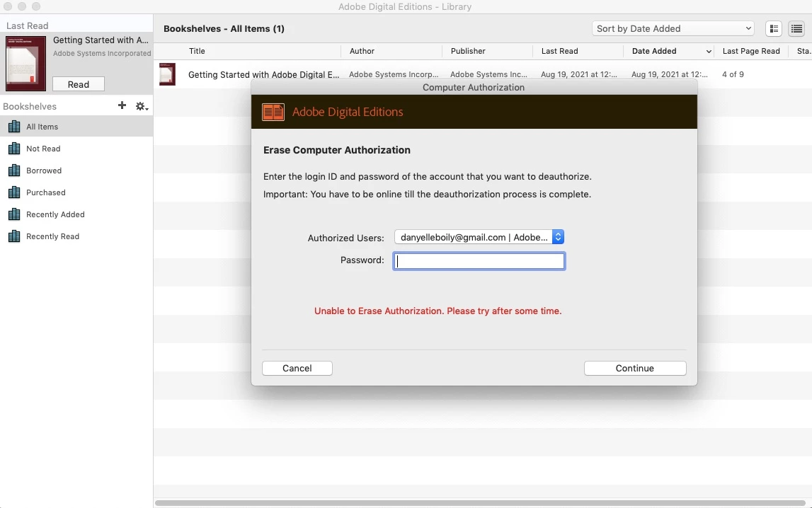Focus the Password input field
This screenshot has height=508, width=812.
(x=479, y=261)
